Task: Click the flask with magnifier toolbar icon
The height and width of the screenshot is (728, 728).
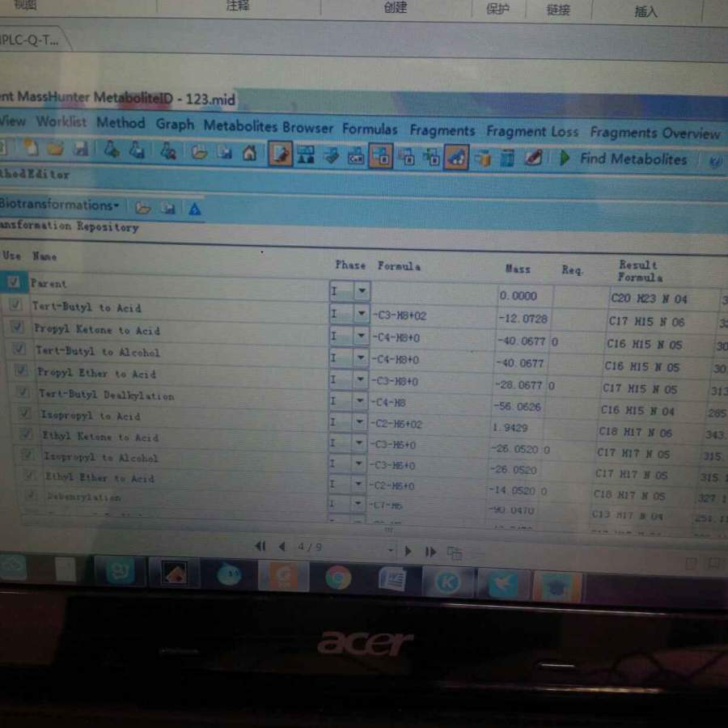Action: click(167, 151)
